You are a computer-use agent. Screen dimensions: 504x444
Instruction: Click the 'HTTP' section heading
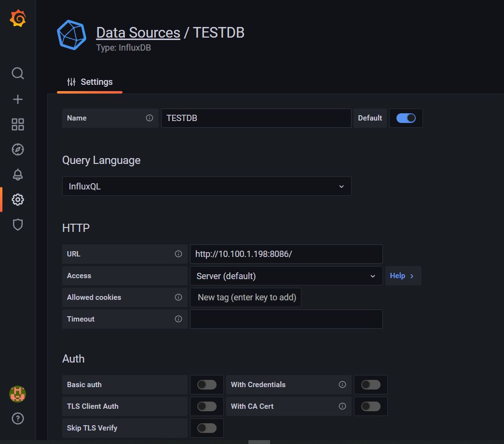(76, 228)
